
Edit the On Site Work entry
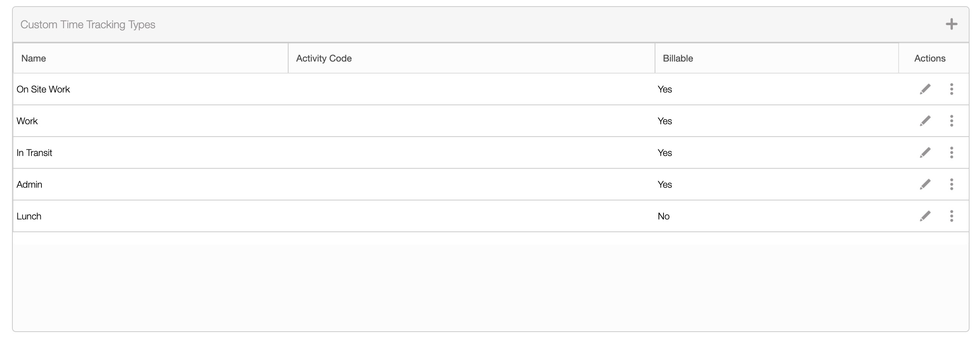click(x=925, y=89)
